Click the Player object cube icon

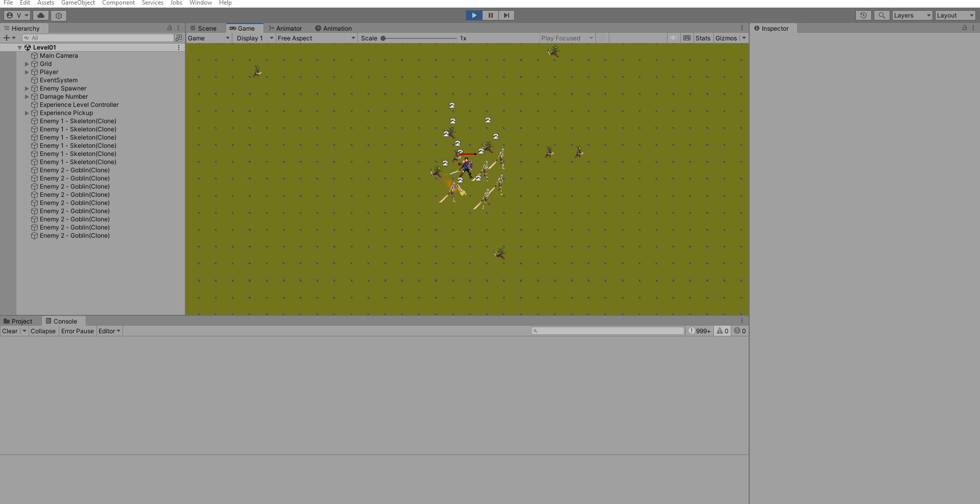tap(35, 72)
